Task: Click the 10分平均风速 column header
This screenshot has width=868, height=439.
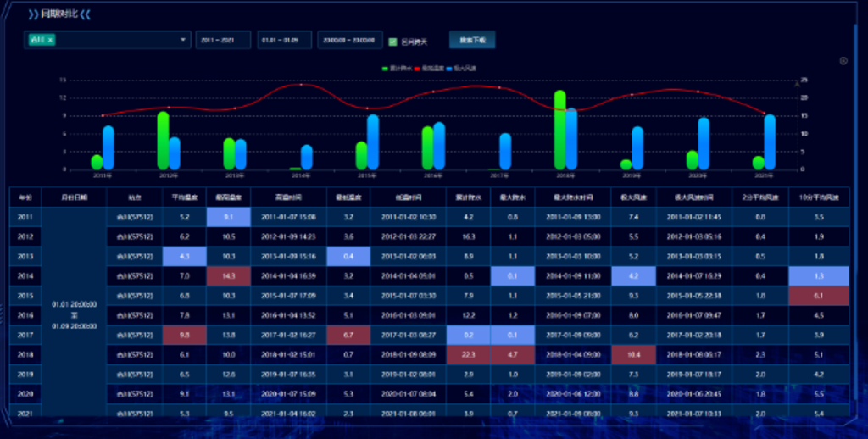Action: [819, 197]
